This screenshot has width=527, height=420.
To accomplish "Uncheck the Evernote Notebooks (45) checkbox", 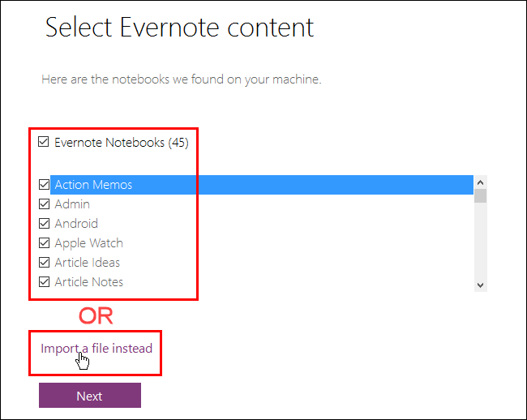I will (x=44, y=143).
